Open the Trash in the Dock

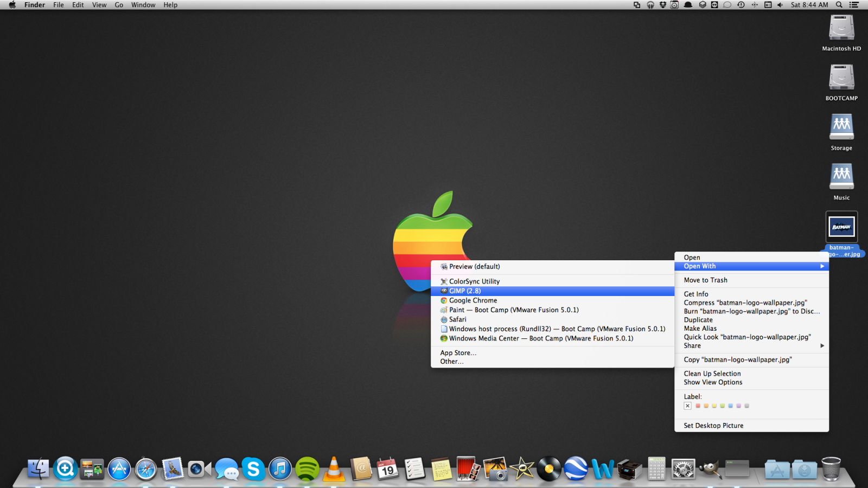point(831,468)
